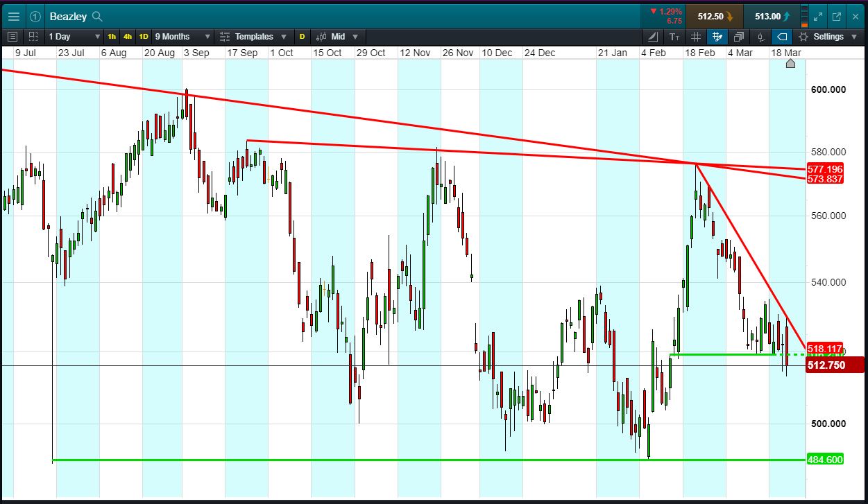Click the Beazley instrument name
The width and height of the screenshot is (868, 504).
click(69, 16)
